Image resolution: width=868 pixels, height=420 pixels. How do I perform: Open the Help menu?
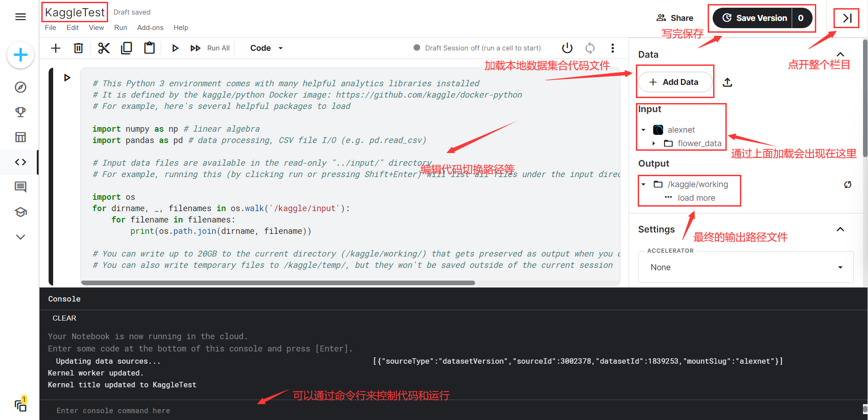click(181, 28)
